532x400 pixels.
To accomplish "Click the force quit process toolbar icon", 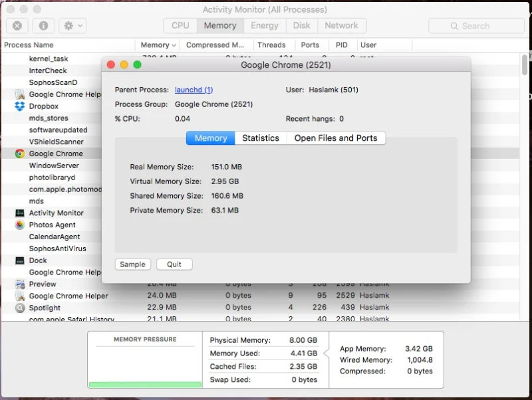I will point(17,26).
